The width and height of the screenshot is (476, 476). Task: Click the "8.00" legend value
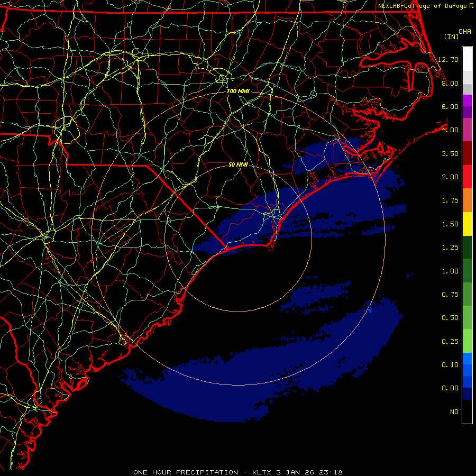(x=450, y=83)
